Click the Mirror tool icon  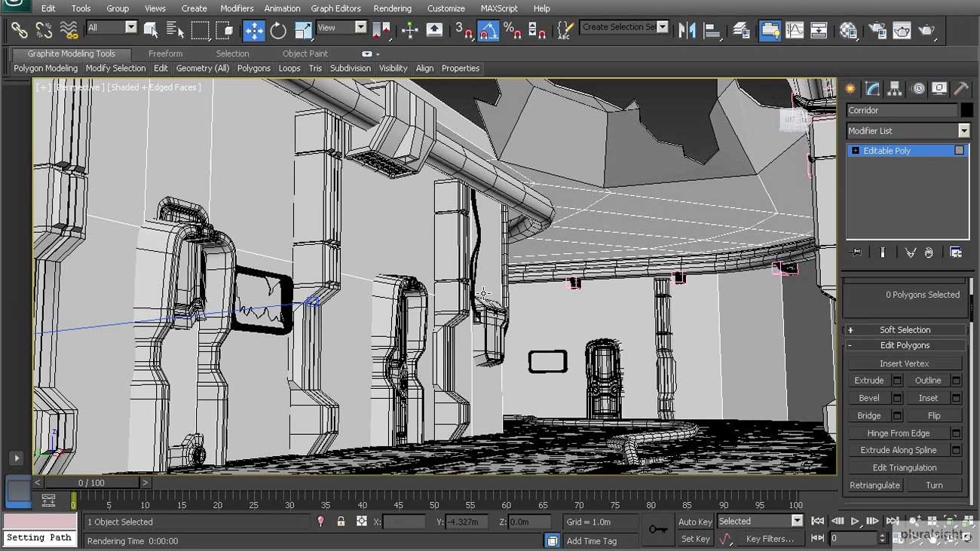(687, 30)
